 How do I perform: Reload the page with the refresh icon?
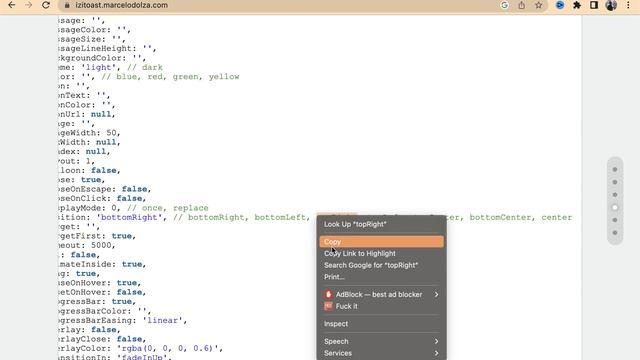pyautogui.click(x=46, y=5)
